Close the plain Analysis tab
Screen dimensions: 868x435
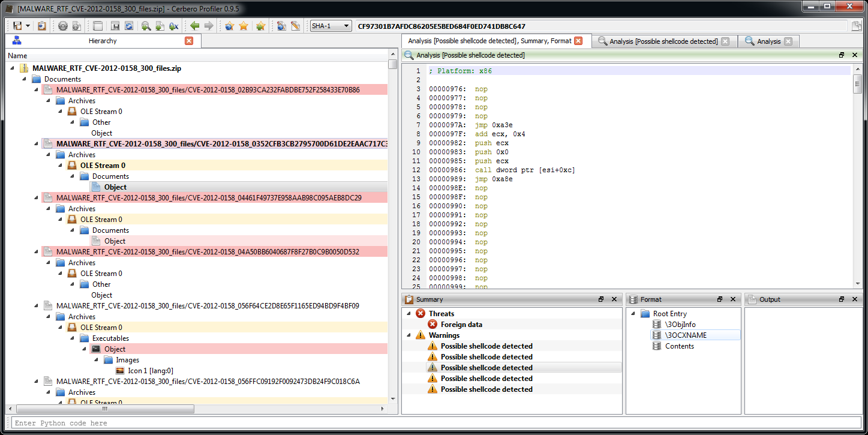(x=788, y=41)
